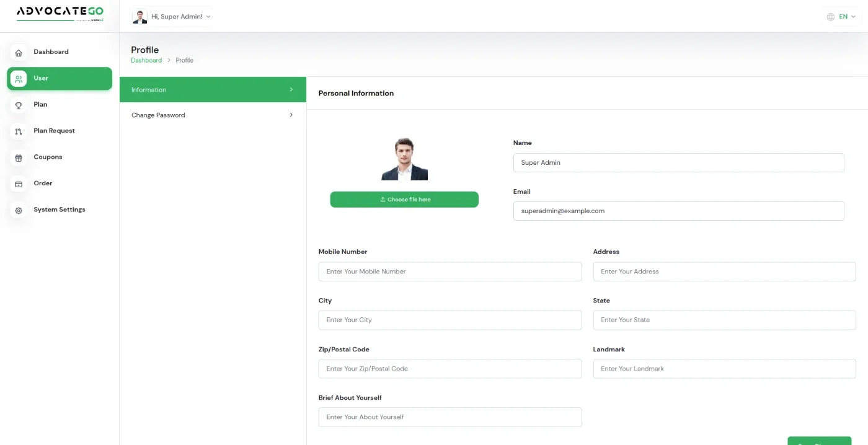Click the Plan trophy icon
Screen dimensions: 868x445
[x=19, y=105]
